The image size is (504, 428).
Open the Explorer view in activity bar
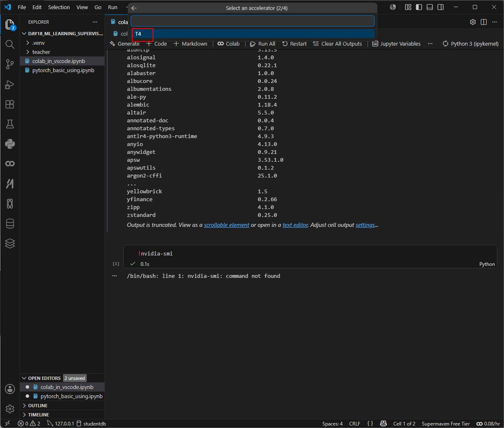coord(10,24)
